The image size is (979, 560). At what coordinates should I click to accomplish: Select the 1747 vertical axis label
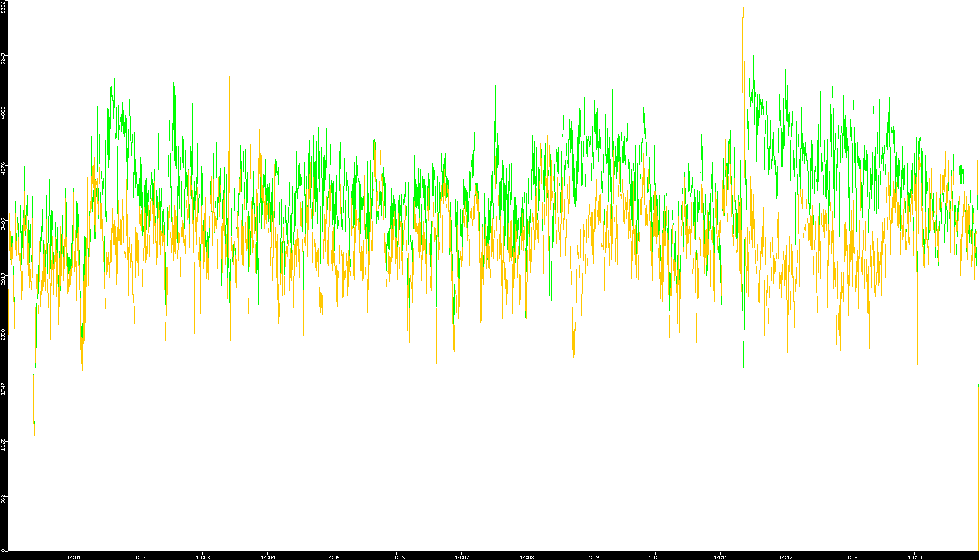pos(3,389)
